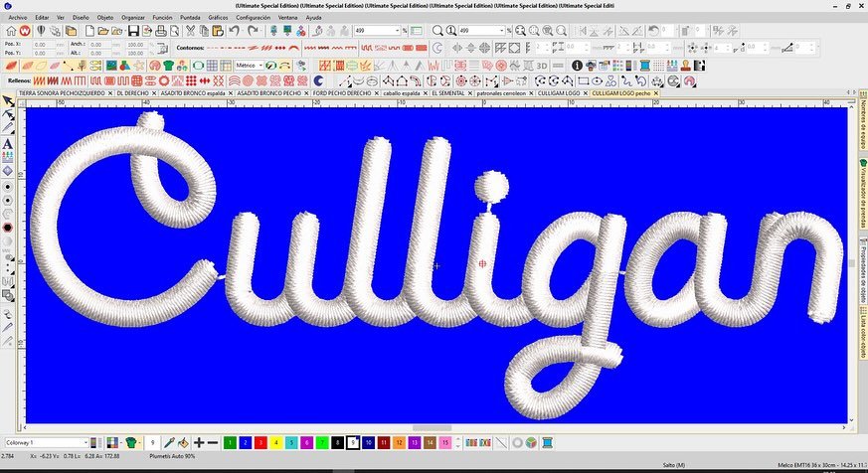
Task: Click the green T-shirt product icon
Action: [x=130, y=442]
